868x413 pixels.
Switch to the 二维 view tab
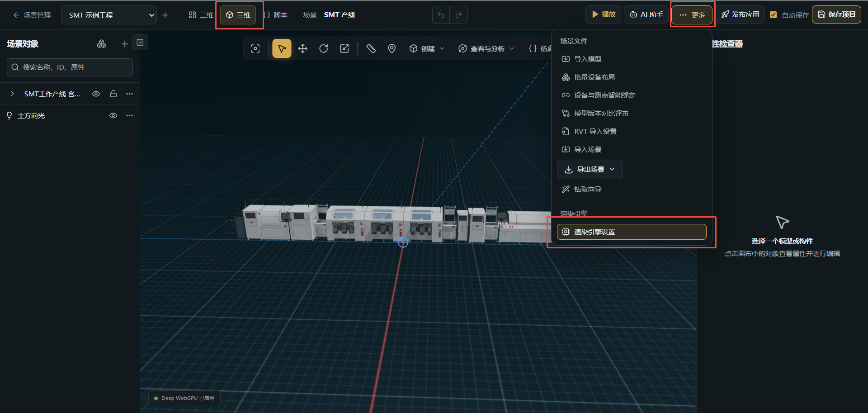pos(201,15)
